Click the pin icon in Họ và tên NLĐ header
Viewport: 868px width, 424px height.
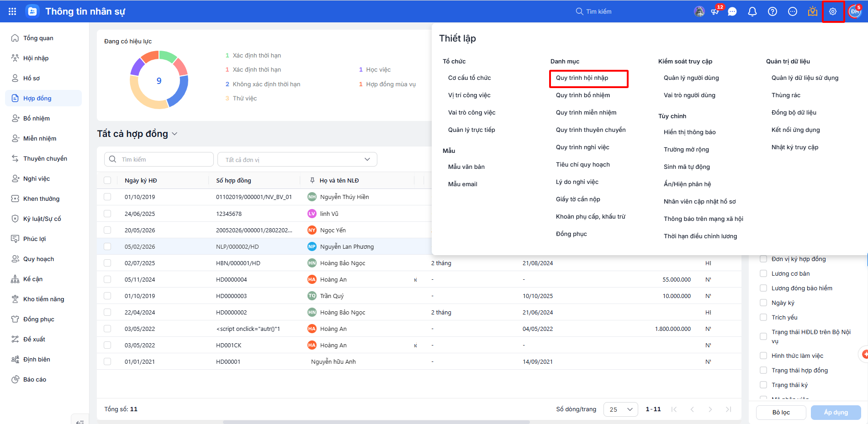[312, 180]
